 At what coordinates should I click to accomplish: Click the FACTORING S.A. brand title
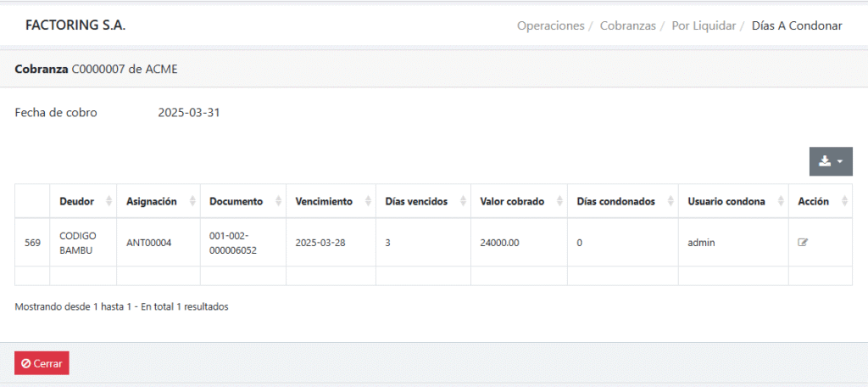75,25
